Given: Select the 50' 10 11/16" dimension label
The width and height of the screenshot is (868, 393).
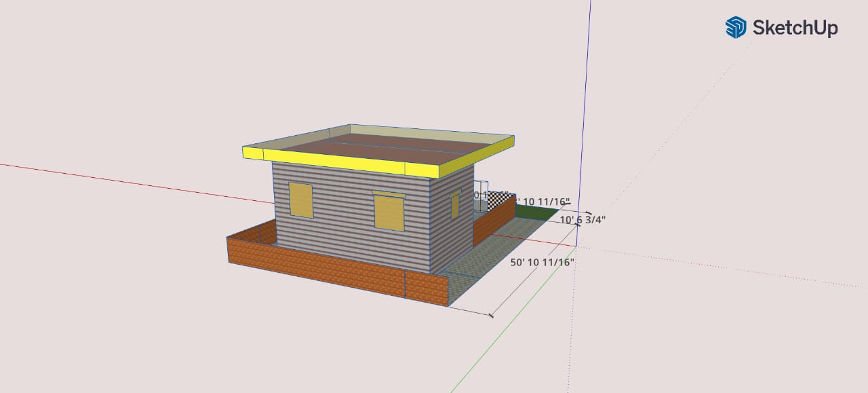Looking at the screenshot, I should coord(542,262).
